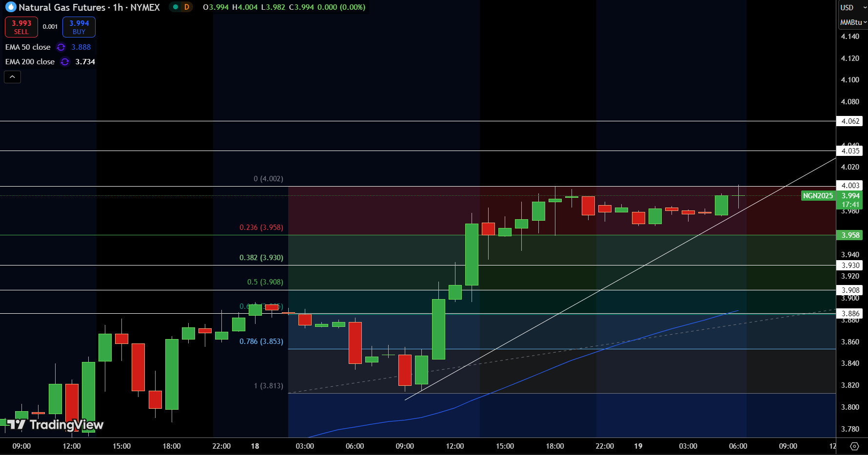The height and width of the screenshot is (455, 868).
Task: Click the date label 18 on time axis
Action: (255, 446)
